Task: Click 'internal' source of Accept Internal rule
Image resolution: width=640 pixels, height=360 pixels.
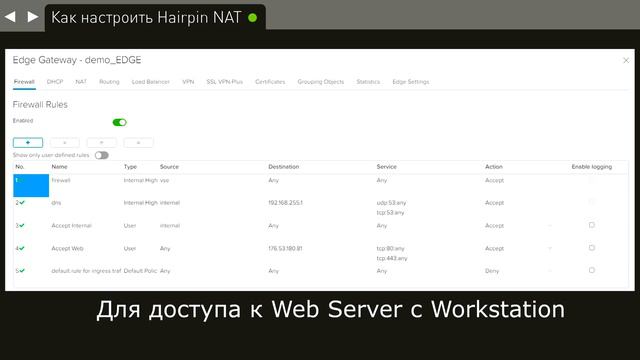Action: (x=170, y=225)
